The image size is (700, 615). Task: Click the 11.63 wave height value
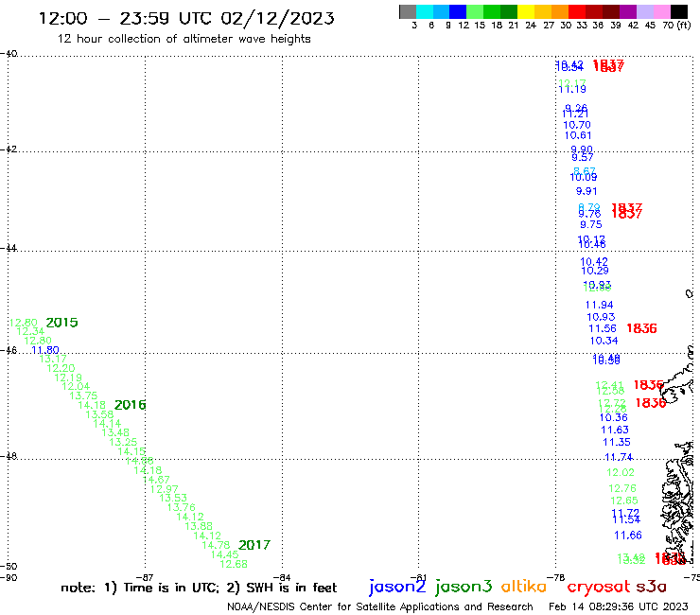point(615,430)
